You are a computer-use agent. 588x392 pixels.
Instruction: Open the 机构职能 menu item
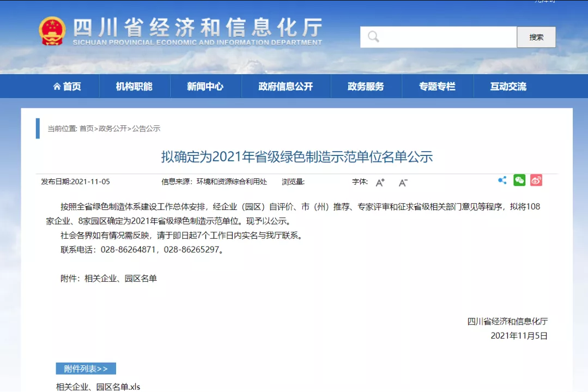pos(134,86)
